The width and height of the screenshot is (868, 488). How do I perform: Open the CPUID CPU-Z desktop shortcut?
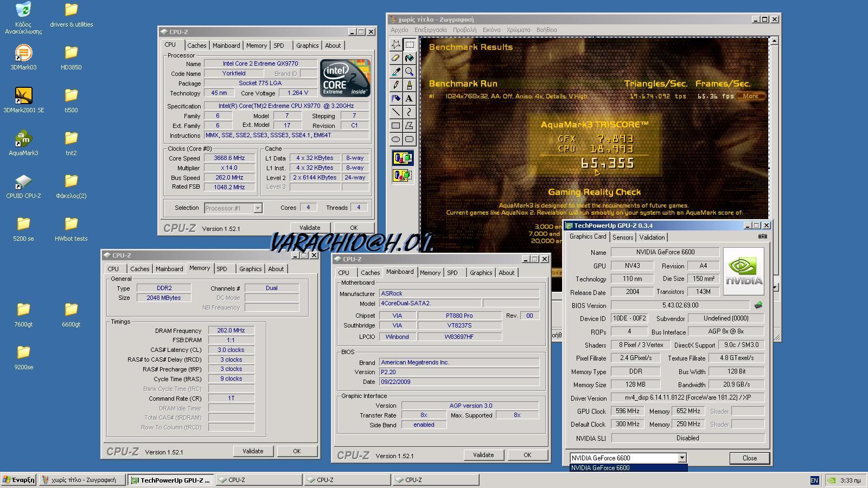(x=23, y=186)
